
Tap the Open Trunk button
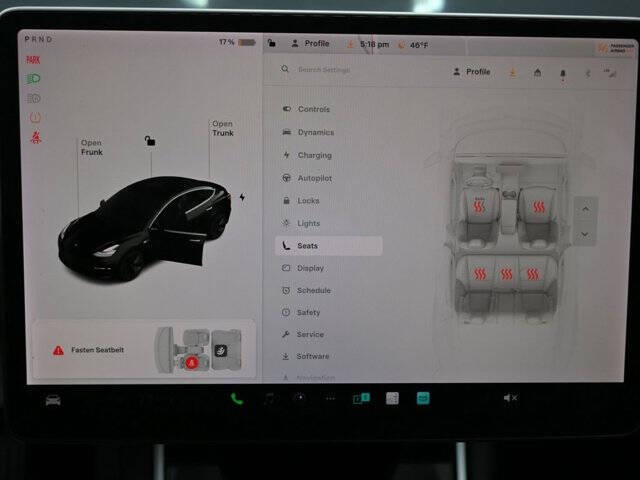coord(223,128)
